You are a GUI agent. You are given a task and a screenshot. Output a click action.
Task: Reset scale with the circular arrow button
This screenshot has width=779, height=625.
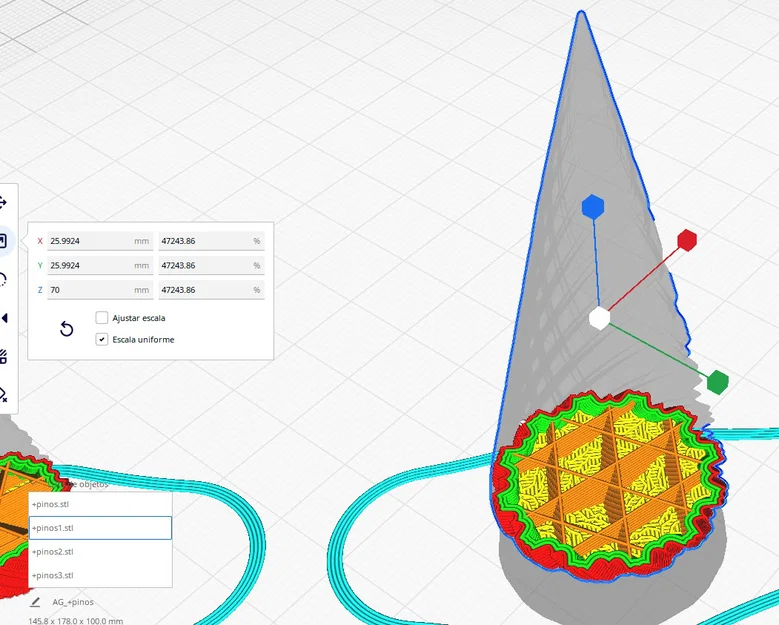pos(67,329)
